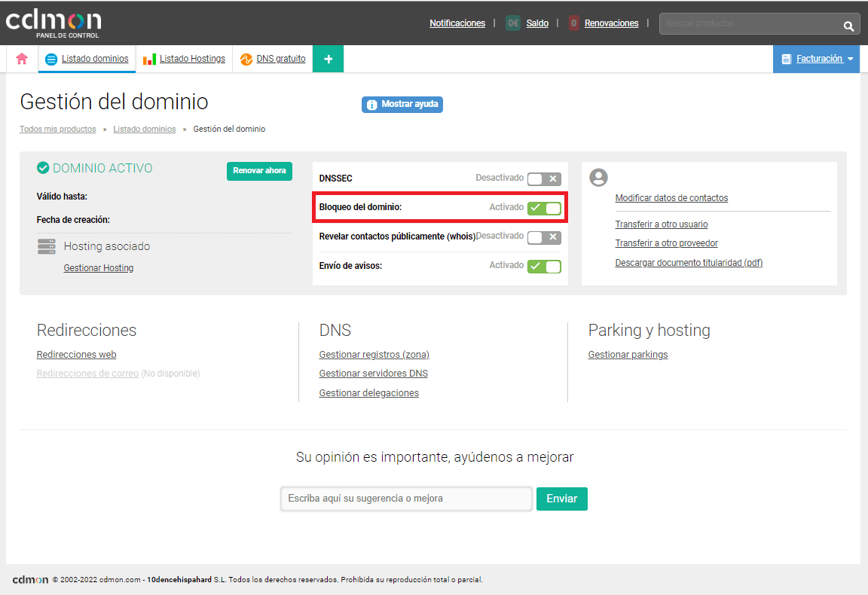Click the Renovar ahora button
The width and height of the screenshot is (868, 595).
(x=259, y=170)
